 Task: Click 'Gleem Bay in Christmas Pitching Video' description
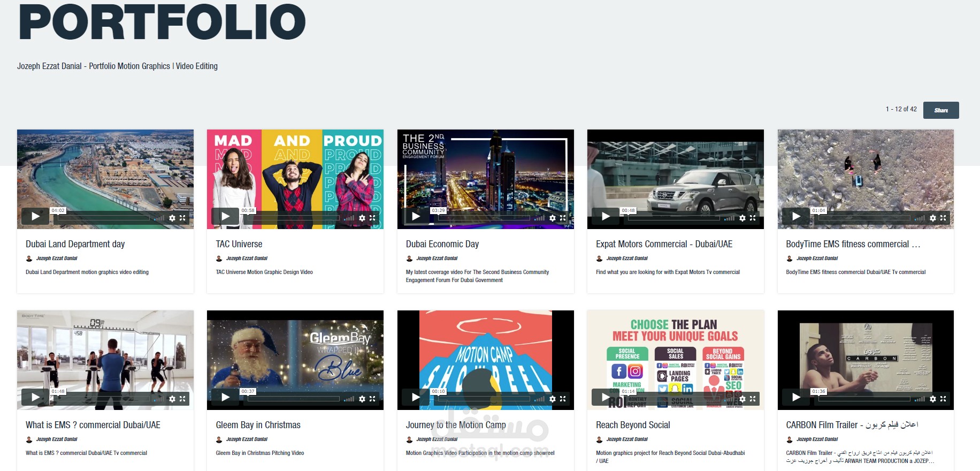[x=260, y=453]
